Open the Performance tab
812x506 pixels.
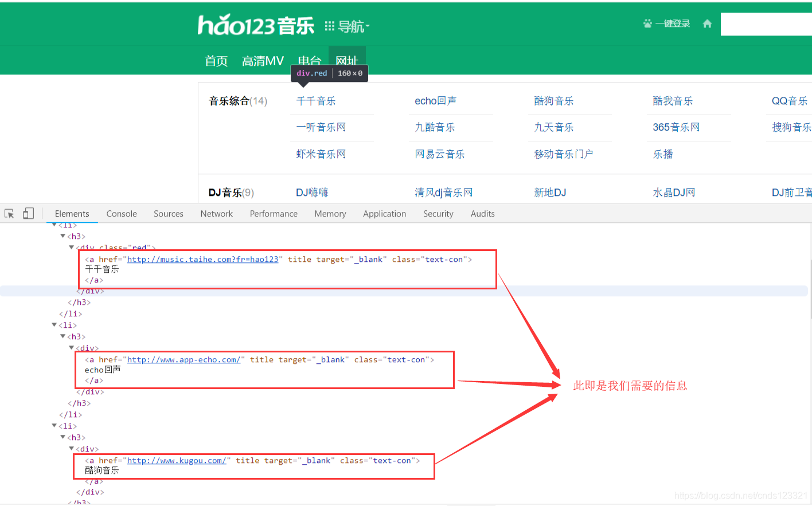pos(274,214)
